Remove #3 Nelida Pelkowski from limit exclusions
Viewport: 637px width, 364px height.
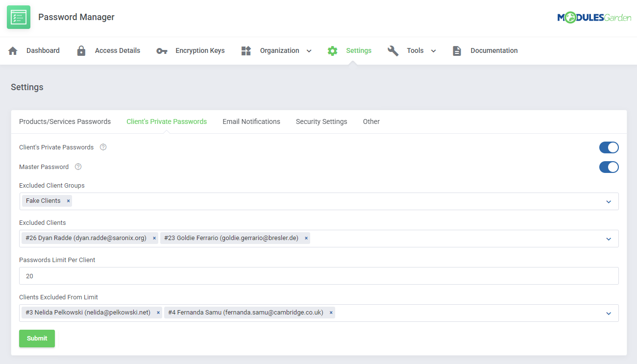(x=158, y=313)
